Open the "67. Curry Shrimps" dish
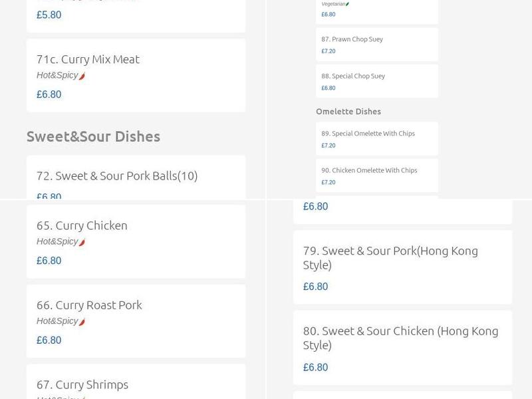 pyautogui.click(x=82, y=384)
